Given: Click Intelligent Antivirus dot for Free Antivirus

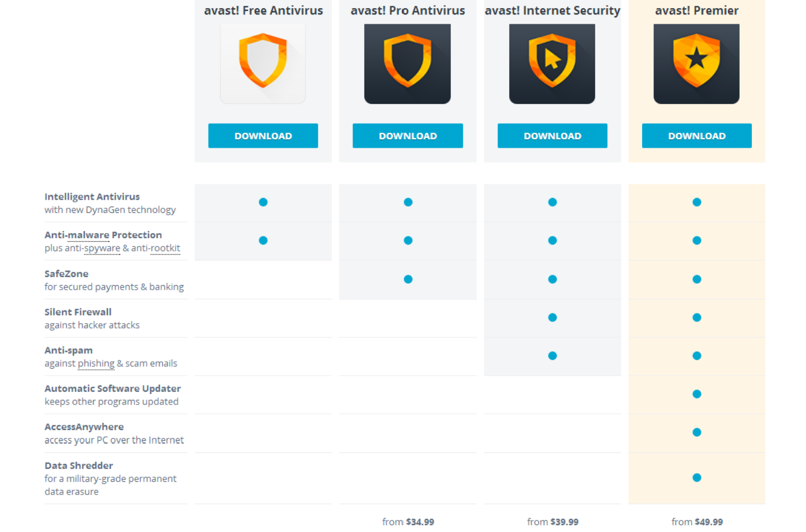Looking at the screenshot, I should (263, 202).
